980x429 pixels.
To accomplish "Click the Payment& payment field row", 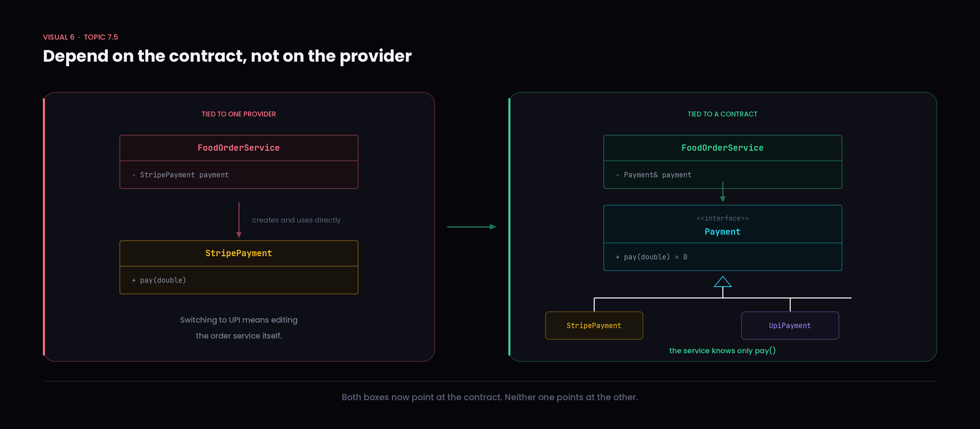I will tap(723, 175).
